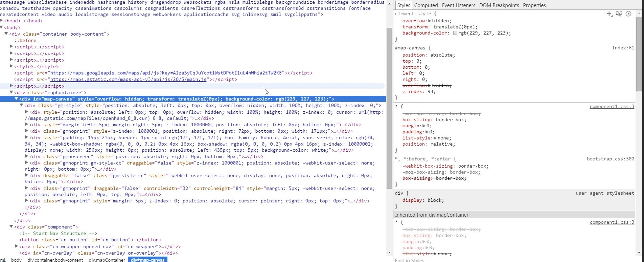Screen dimensions: 644x262
Task: Click the New Style Rule plus icon
Action: pyautogui.click(x=609, y=14)
